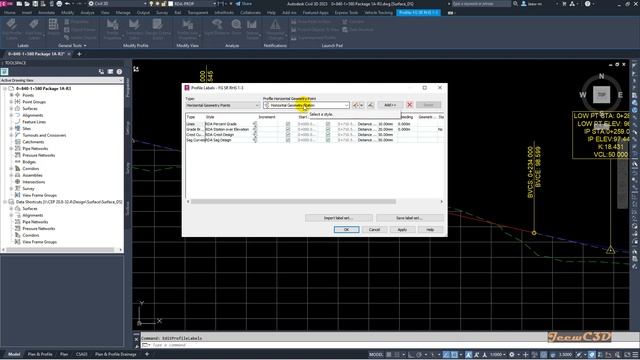640x360 pixels.
Task: Click the Help button in dialog
Action: pos(430,230)
